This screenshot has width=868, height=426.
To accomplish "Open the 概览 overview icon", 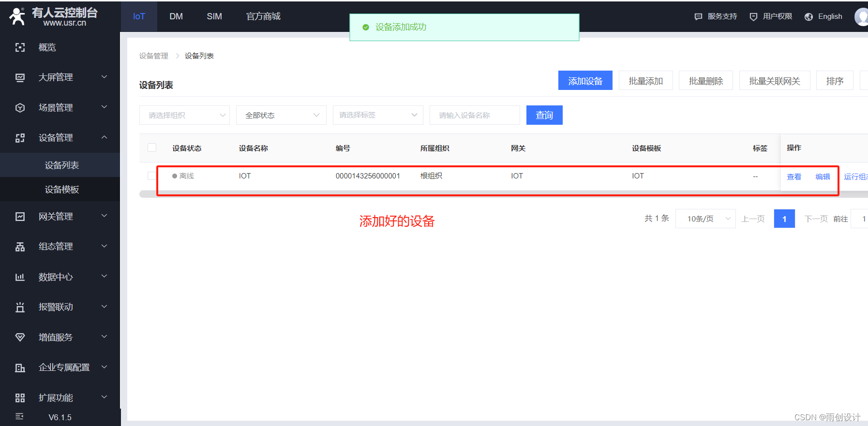I will coord(20,47).
